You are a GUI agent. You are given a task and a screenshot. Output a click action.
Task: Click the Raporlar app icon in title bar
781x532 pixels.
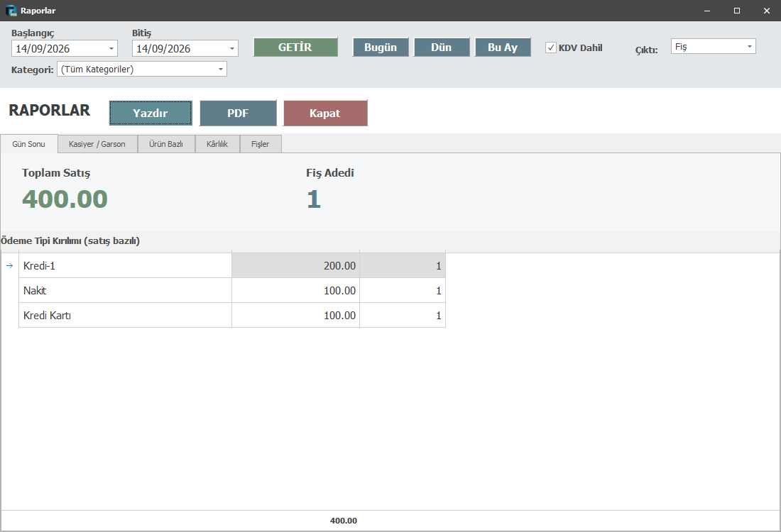(x=11, y=11)
